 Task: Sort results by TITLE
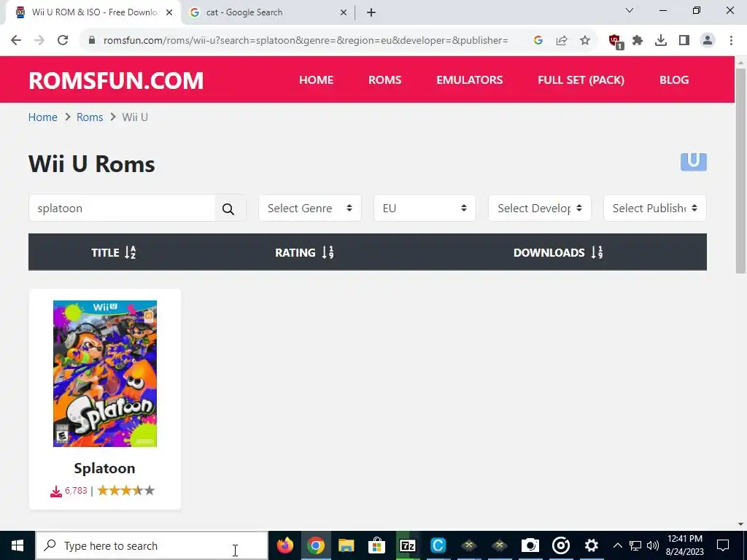pos(114,252)
